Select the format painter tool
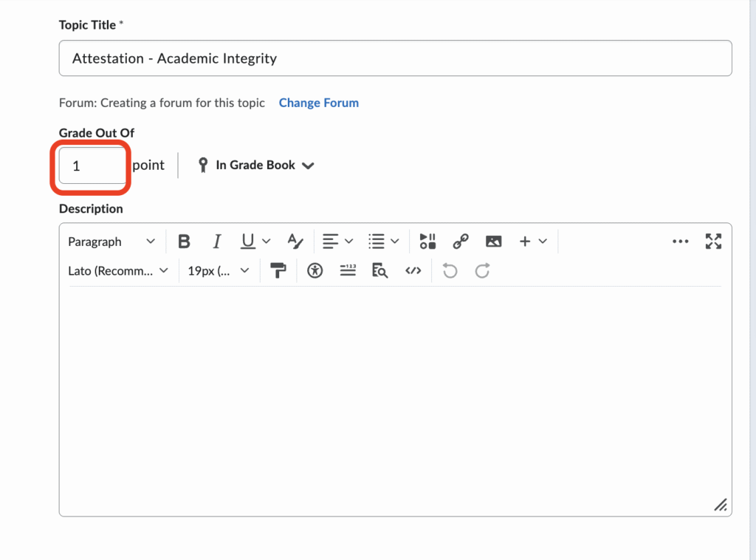This screenshot has width=756, height=560. (278, 271)
